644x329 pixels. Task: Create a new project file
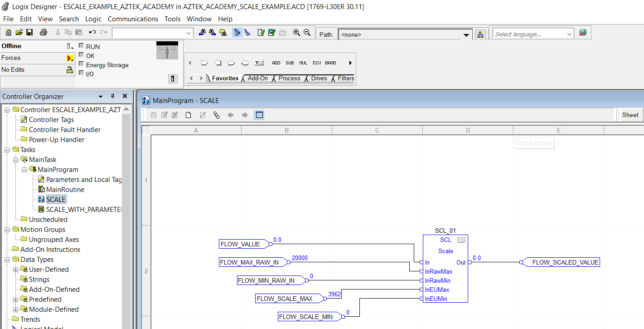pos(9,32)
